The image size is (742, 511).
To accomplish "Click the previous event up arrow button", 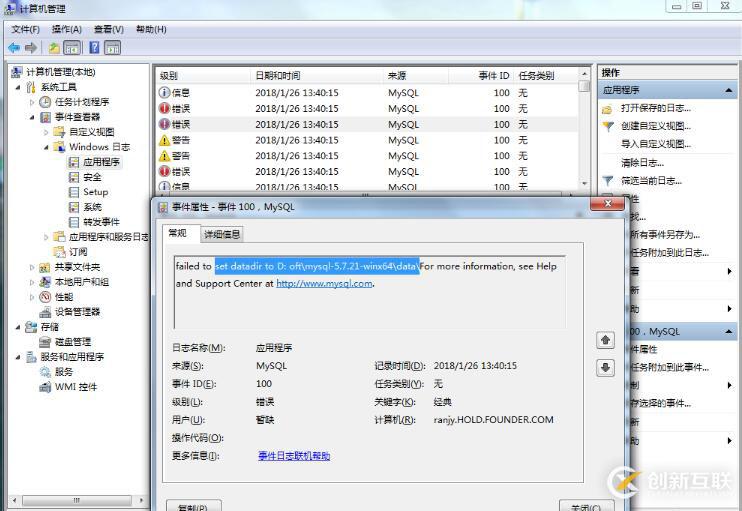I will 605,340.
